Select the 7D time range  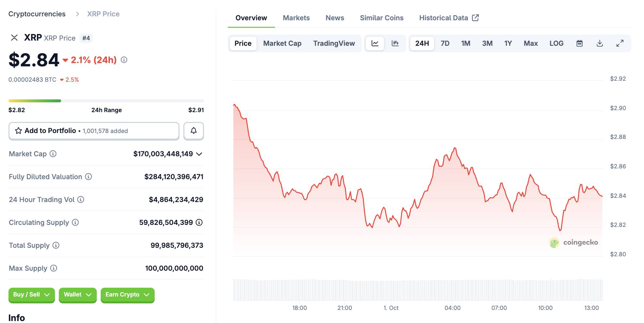[x=445, y=43]
